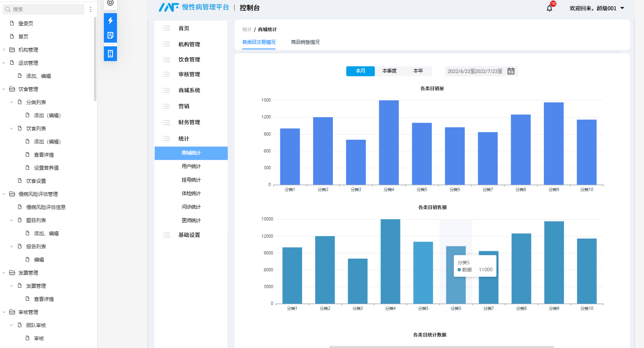
Task: Click the blue lightning bolt icon
Action: tap(110, 20)
